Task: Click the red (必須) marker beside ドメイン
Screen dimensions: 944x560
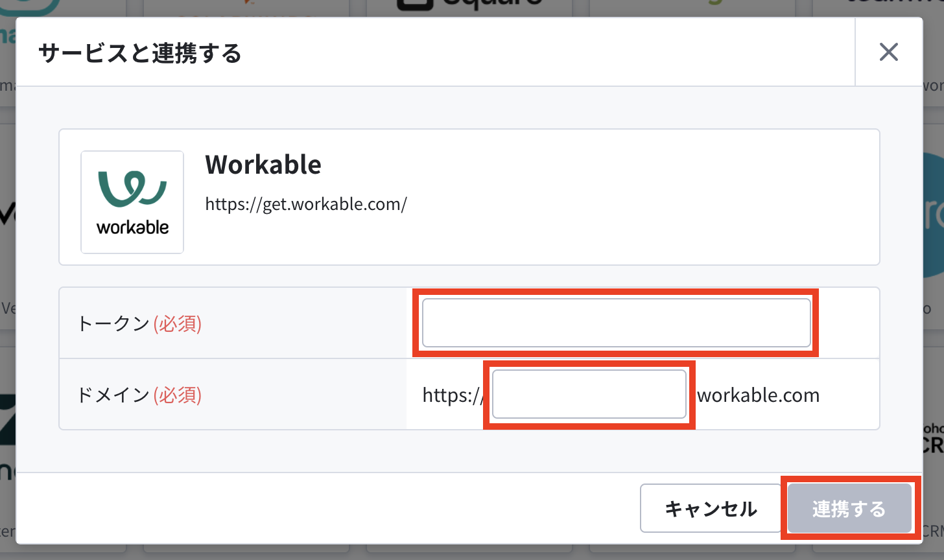Action: point(178,395)
